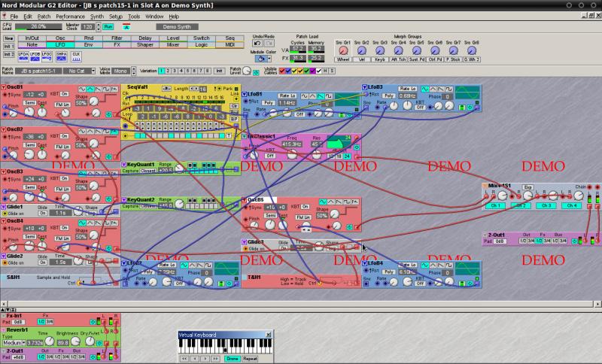
Task: Click Reverb1 Time knob
Action: (50, 341)
